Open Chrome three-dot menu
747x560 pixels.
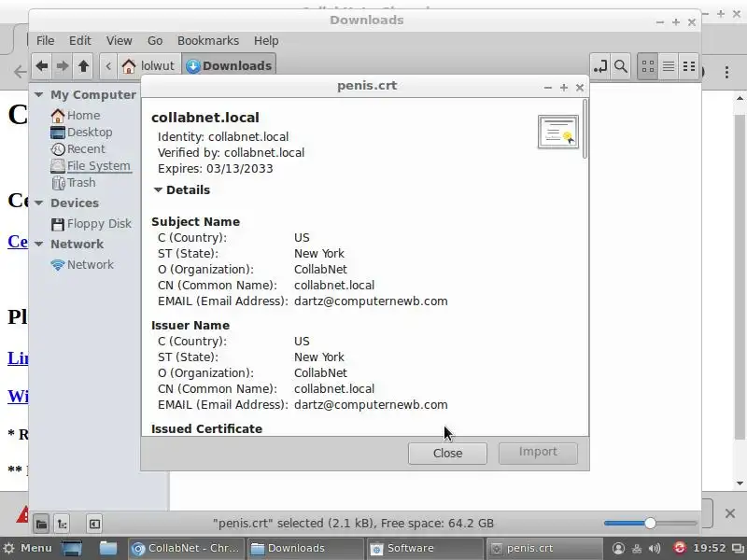(726, 72)
